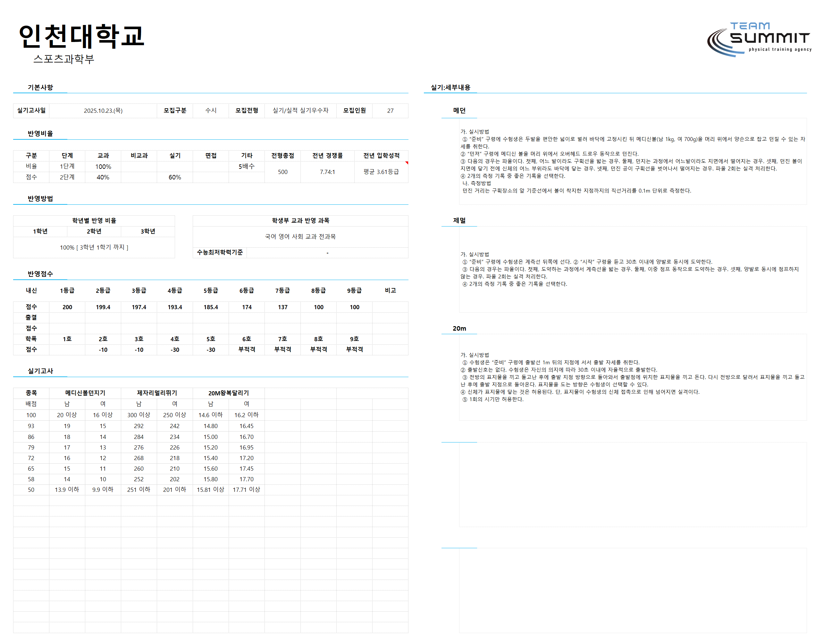This screenshot has width=824, height=644.
Task: Click the 메디신볼던지기 event header
Action: pos(85,393)
